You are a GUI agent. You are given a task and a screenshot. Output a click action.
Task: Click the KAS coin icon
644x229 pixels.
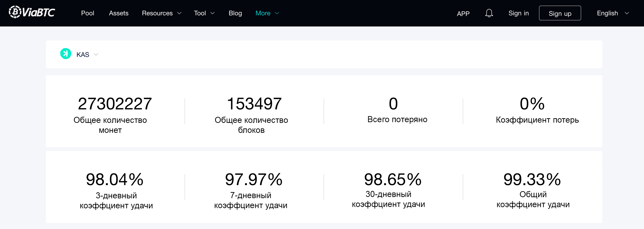[x=66, y=54]
